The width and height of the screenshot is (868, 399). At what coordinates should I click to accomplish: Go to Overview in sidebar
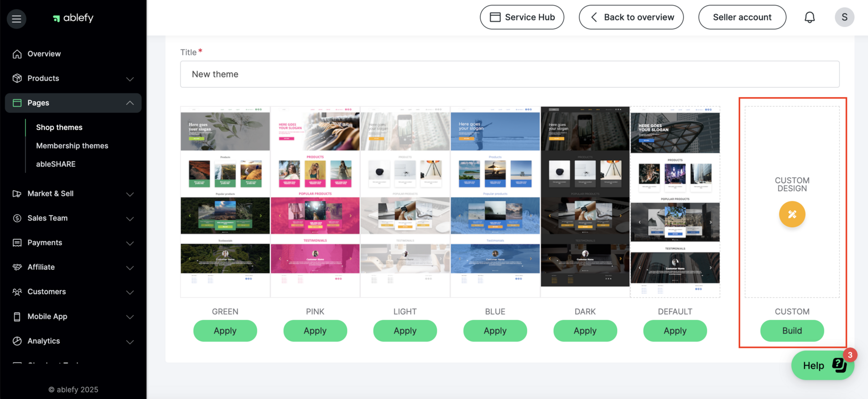[44, 54]
